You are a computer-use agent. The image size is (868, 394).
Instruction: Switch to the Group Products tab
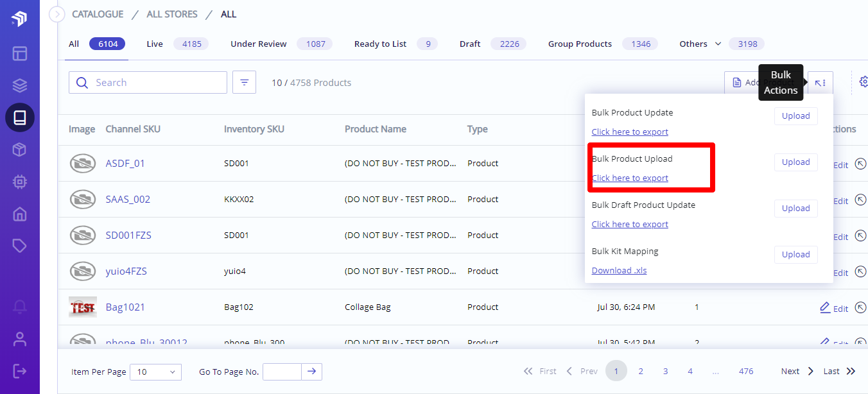(x=603, y=44)
